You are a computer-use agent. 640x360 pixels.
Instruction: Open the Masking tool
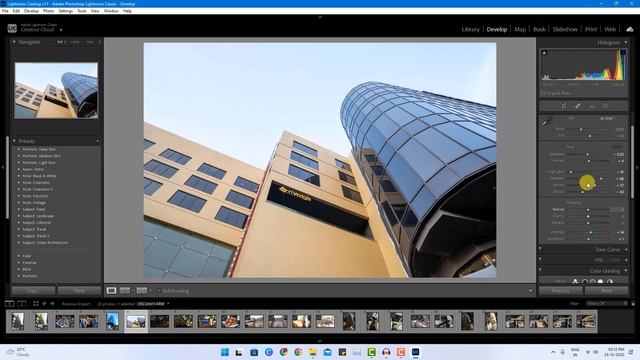click(x=605, y=106)
